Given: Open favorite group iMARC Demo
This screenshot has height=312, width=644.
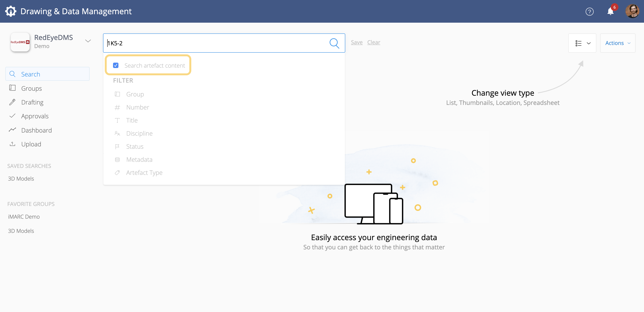Looking at the screenshot, I should coord(24,217).
